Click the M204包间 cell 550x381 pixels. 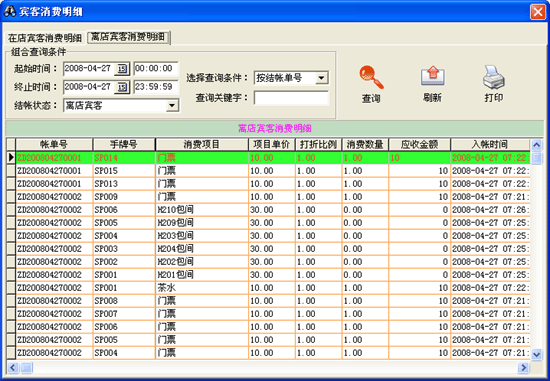point(202,249)
